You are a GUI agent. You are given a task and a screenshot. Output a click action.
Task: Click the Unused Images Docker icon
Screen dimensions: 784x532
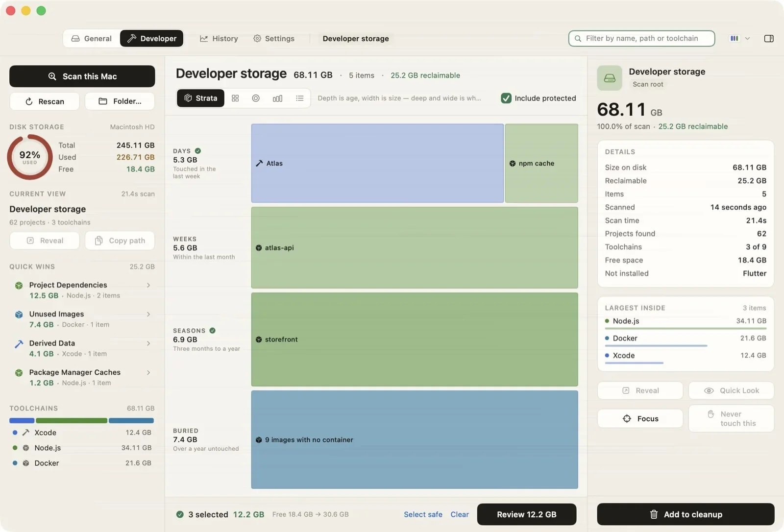[x=19, y=314]
